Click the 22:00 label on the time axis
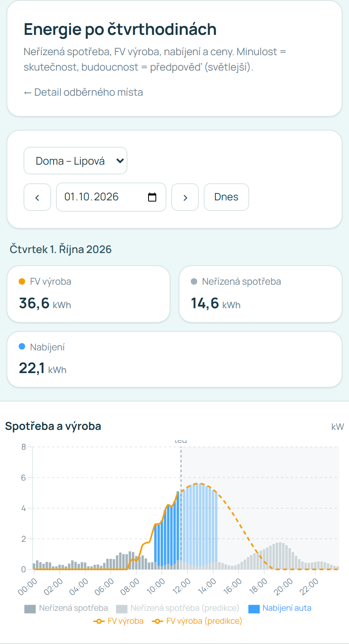 309,586
